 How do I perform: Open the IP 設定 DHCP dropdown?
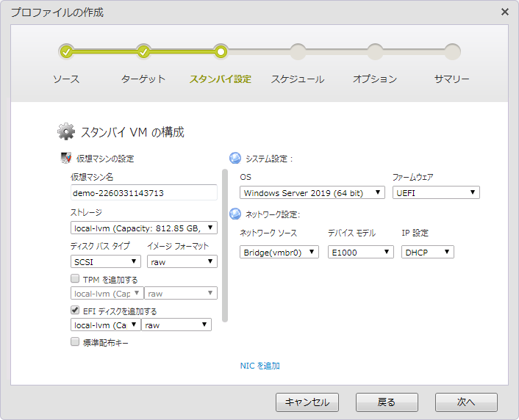click(x=427, y=252)
